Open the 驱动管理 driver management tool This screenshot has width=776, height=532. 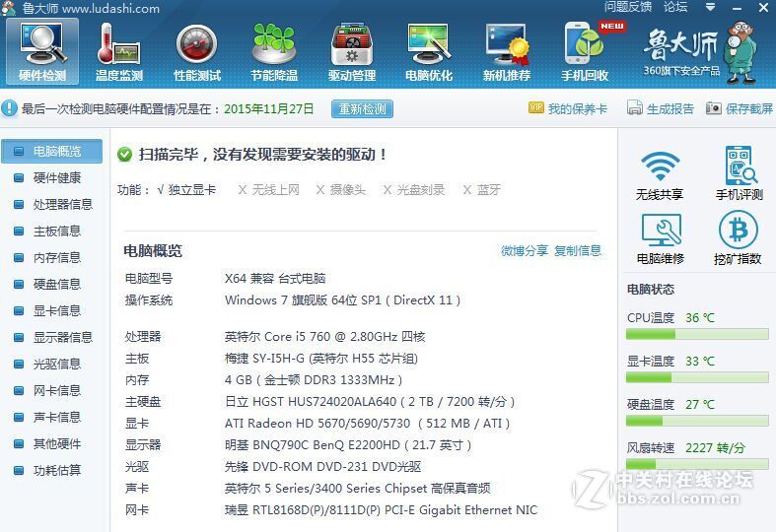pos(352,52)
